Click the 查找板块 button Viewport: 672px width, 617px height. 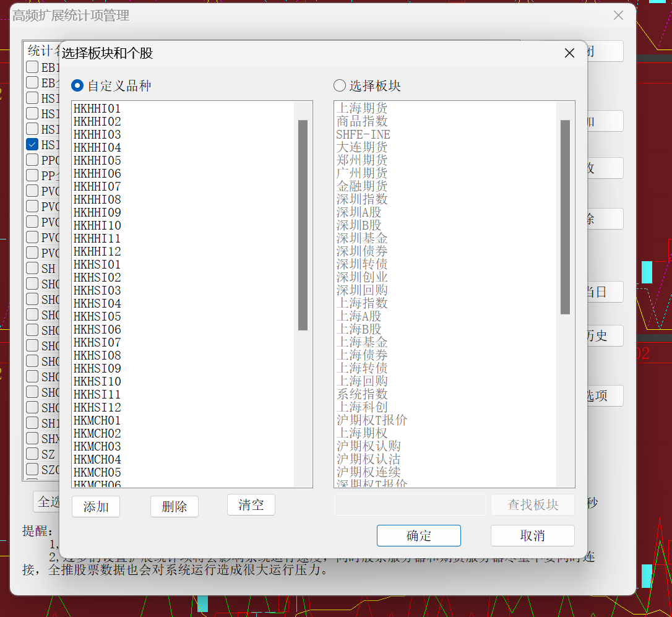tap(533, 504)
